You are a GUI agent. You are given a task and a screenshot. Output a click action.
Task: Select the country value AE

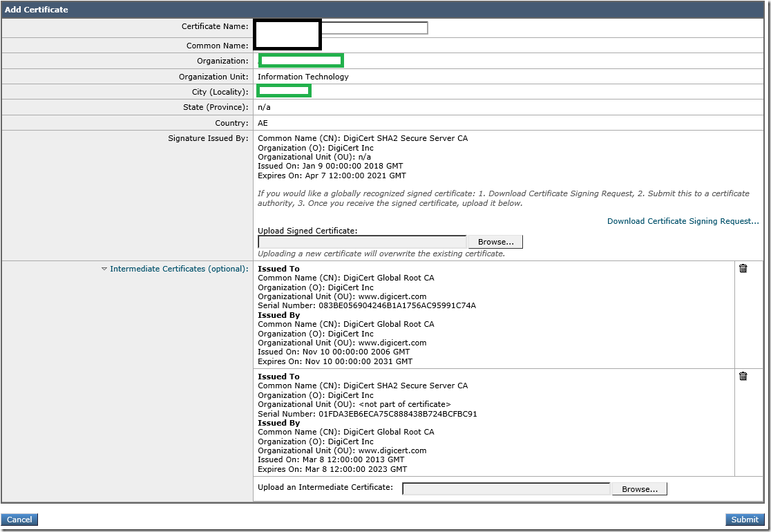263,122
